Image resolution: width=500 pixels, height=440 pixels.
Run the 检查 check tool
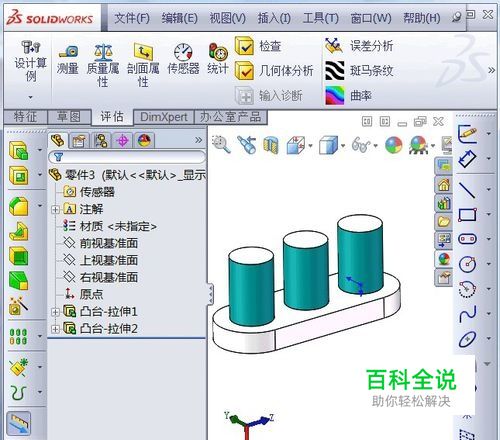258,46
